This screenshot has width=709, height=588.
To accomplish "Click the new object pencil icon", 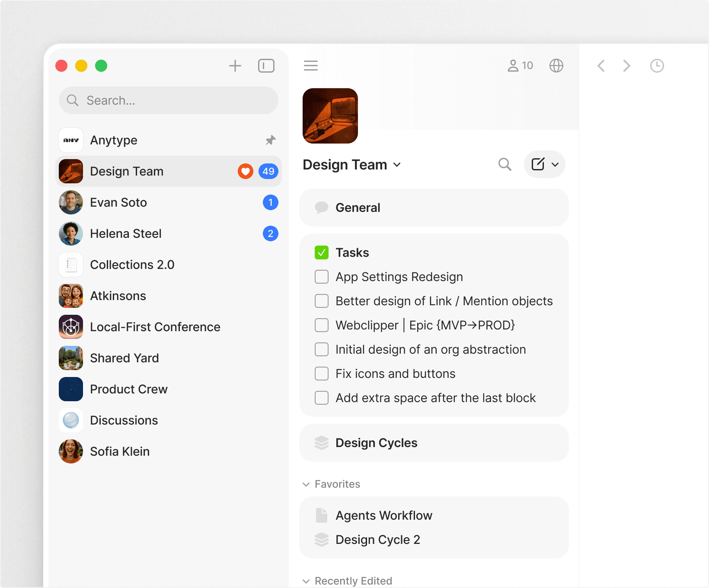I will (x=538, y=164).
